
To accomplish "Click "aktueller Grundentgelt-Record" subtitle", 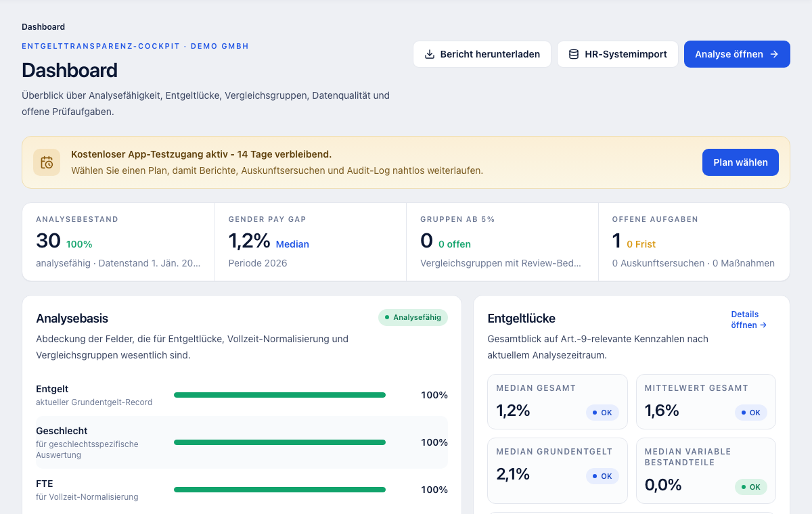I will (94, 402).
